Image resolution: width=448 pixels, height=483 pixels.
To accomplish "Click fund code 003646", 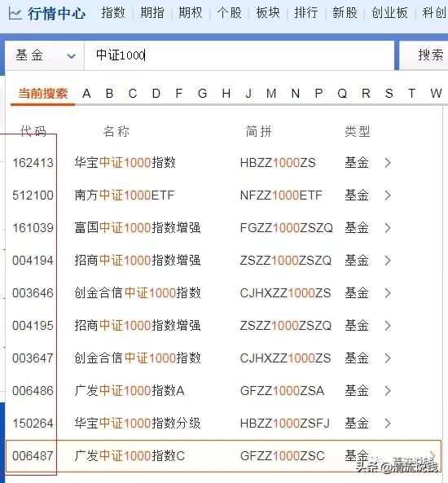I will pyautogui.click(x=33, y=293).
